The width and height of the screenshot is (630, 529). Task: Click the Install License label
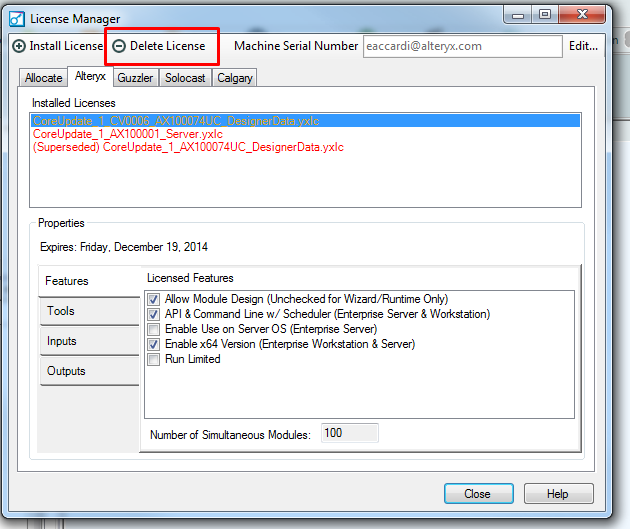66,46
